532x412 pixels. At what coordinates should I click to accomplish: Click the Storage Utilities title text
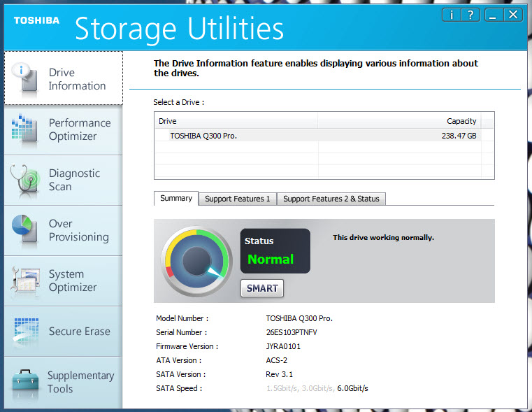click(179, 30)
